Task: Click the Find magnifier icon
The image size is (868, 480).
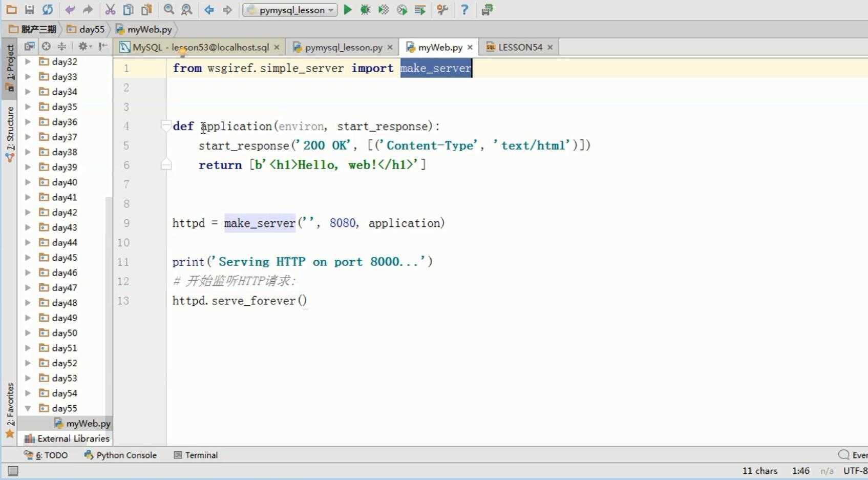Action: pos(168,10)
